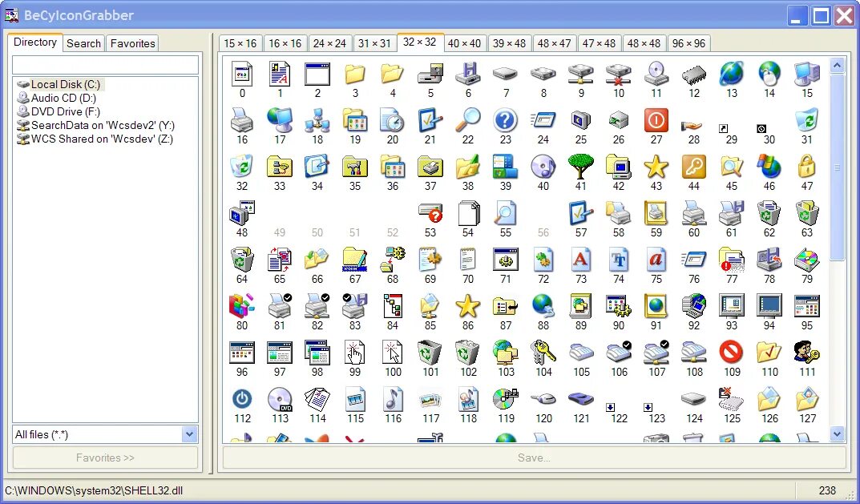Show the 48 × 48 icon size tab
This screenshot has height=504, width=860.
[x=644, y=43]
